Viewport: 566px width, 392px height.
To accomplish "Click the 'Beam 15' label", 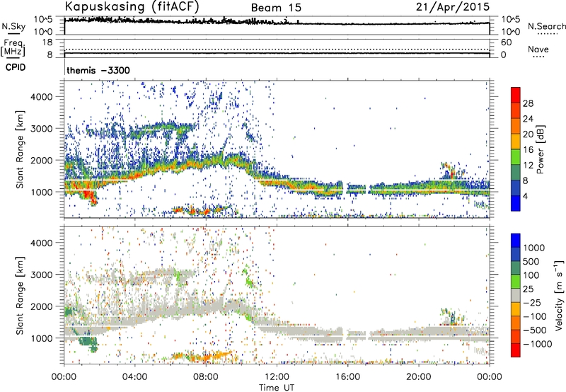I will 276,8.
